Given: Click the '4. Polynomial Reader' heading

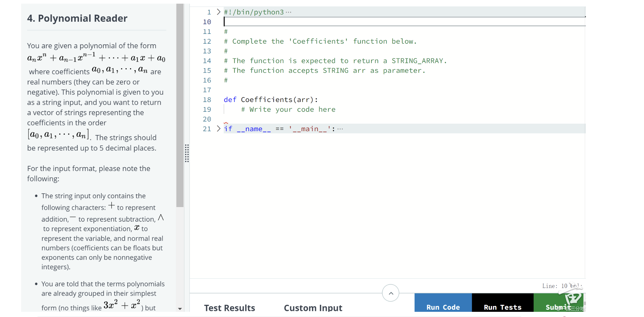Looking at the screenshot, I should pos(77,18).
